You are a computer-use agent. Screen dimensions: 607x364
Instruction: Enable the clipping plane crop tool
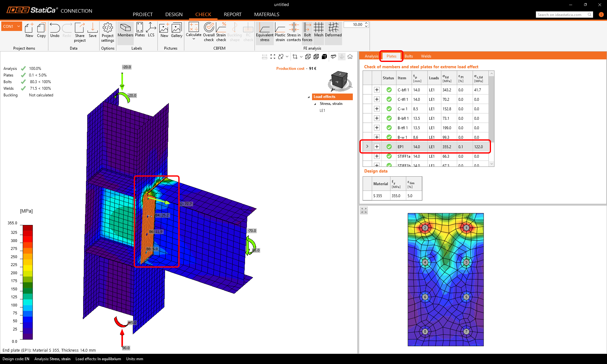[295, 57]
